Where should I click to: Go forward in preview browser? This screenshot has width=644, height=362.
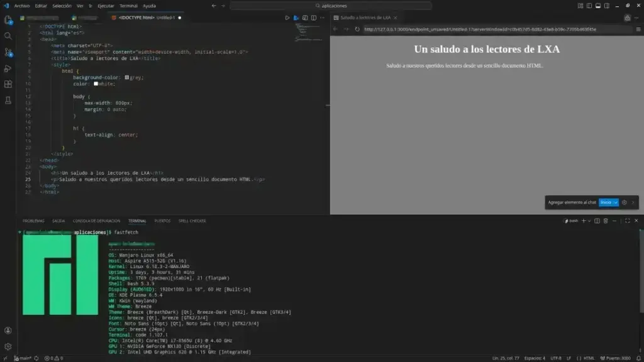(346, 29)
